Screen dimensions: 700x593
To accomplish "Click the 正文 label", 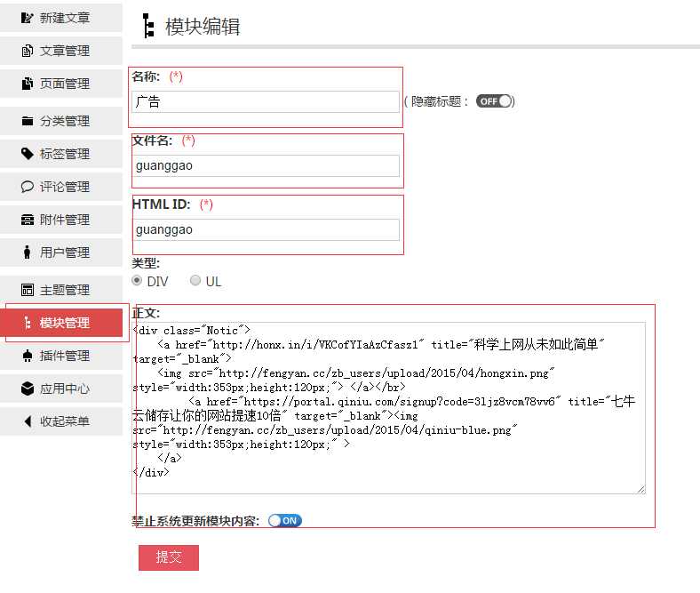I will pyautogui.click(x=146, y=313).
